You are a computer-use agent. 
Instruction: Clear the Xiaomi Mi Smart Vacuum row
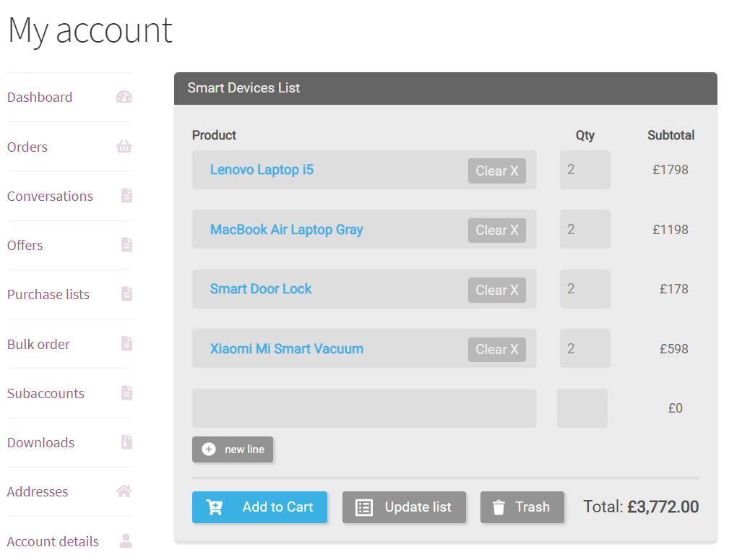pyautogui.click(x=497, y=349)
